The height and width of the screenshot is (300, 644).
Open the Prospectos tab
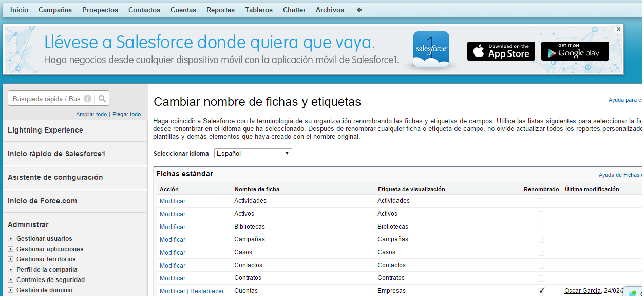[100, 10]
